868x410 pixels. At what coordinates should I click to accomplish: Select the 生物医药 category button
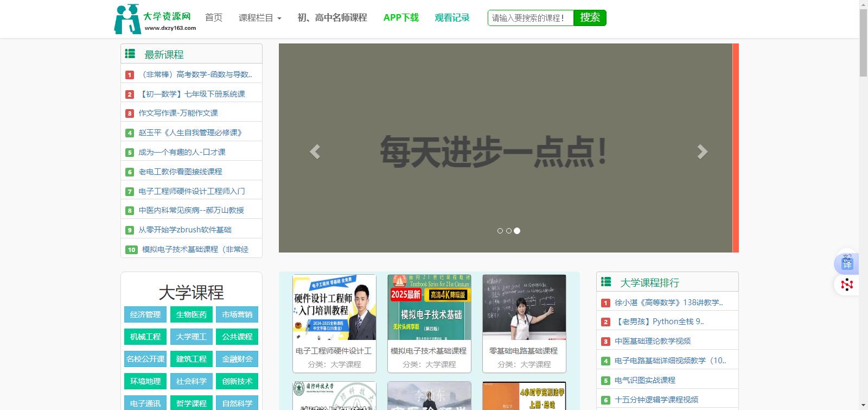click(192, 314)
